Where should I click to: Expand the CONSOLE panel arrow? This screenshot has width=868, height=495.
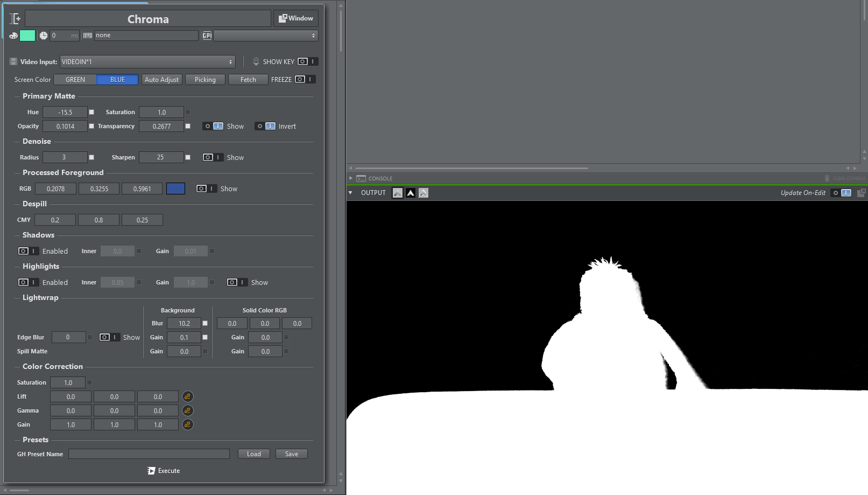point(351,178)
